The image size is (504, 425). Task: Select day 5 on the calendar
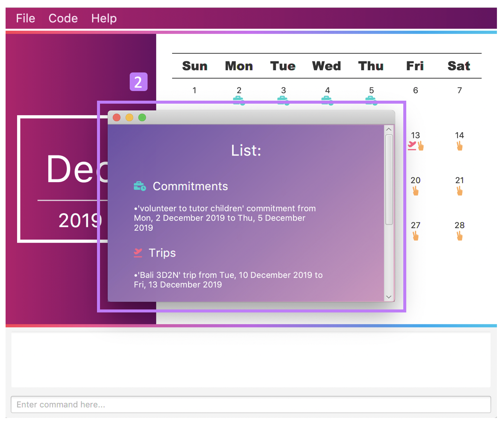pos(371,90)
